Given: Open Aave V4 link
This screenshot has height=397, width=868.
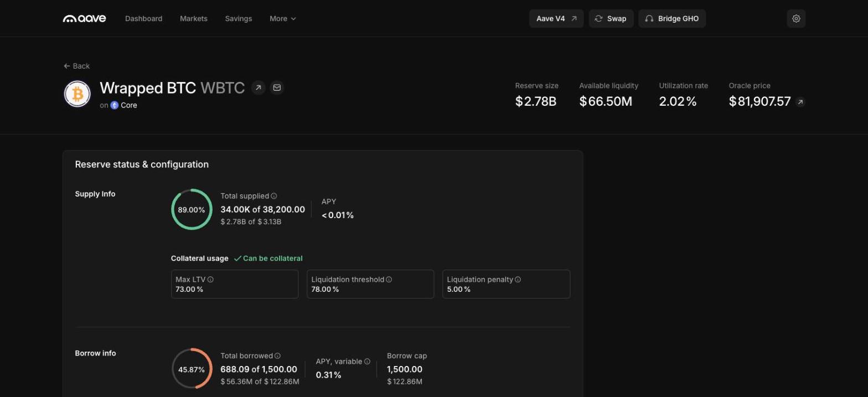Looking at the screenshot, I should pyautogui.click(x=556, y=18).
